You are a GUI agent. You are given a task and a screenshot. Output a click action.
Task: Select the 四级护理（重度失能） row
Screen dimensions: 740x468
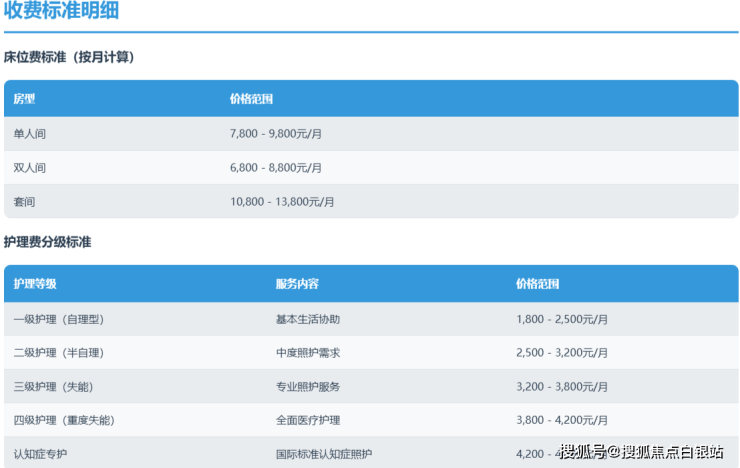[64, 420]
